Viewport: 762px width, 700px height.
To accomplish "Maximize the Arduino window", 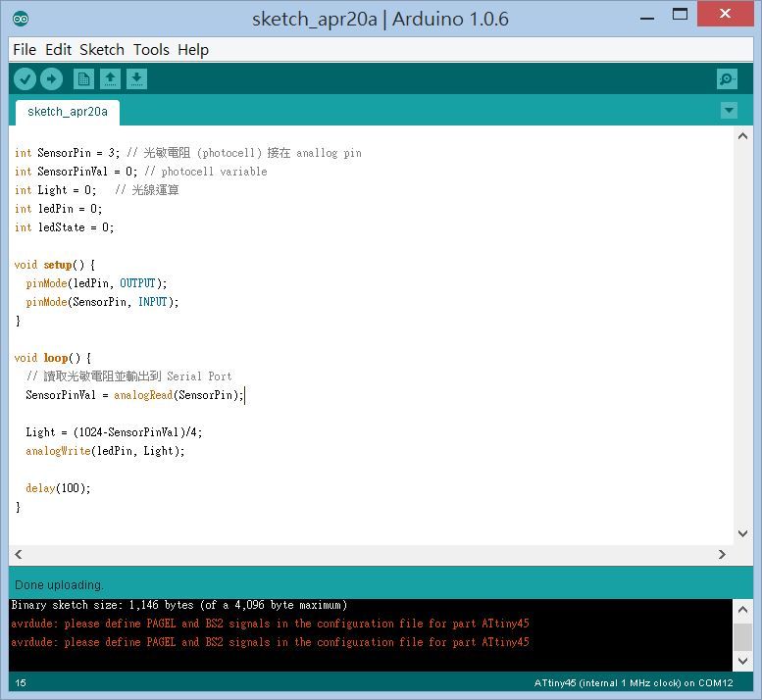I will click(680, 14).
